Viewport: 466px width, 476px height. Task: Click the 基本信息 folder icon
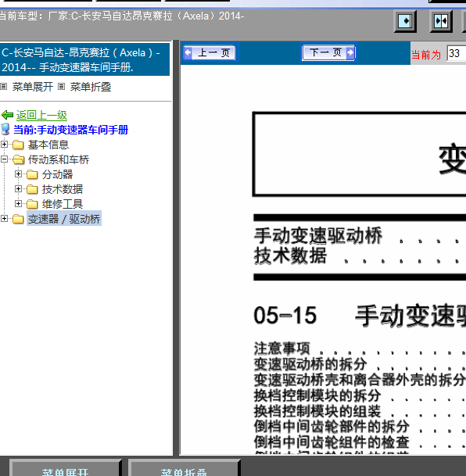(x=18, y=145)
